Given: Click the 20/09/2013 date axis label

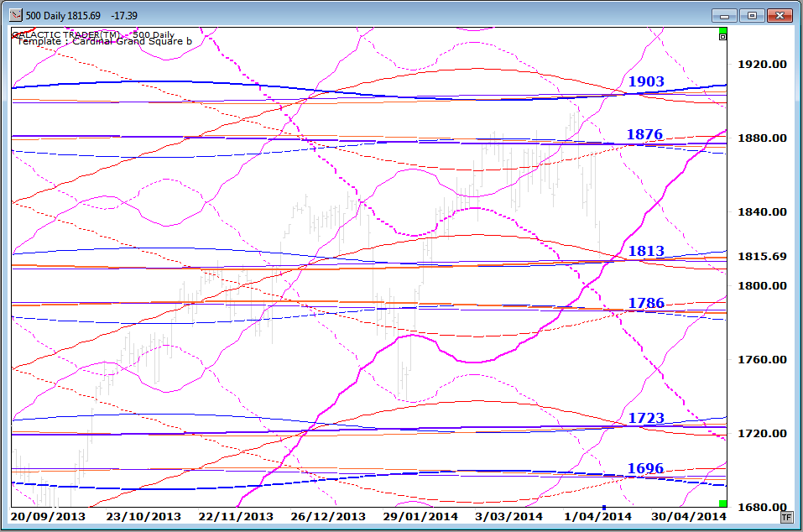Looking at the screenshot, I should [48, 517].
